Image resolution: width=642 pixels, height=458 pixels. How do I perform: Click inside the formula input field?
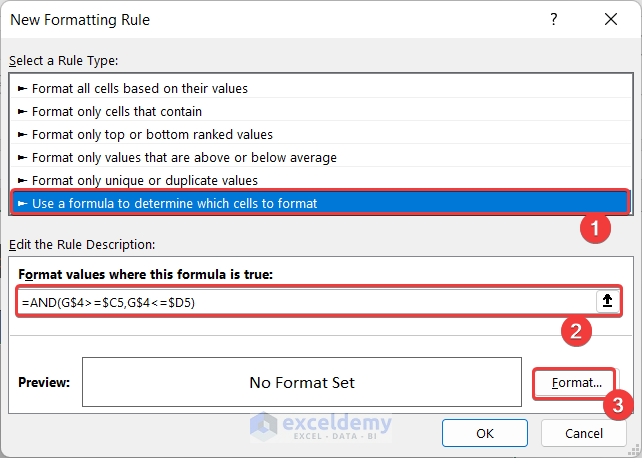point(300,301)
